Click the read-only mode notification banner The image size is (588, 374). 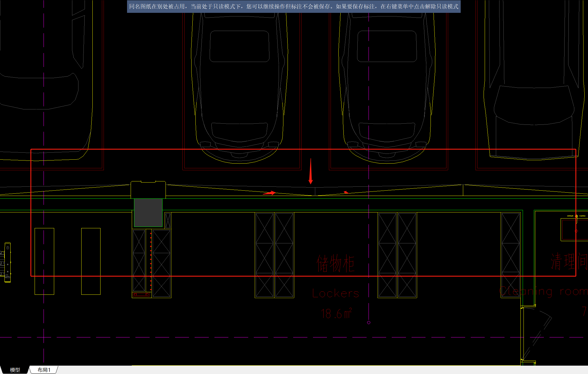point(294,6)
